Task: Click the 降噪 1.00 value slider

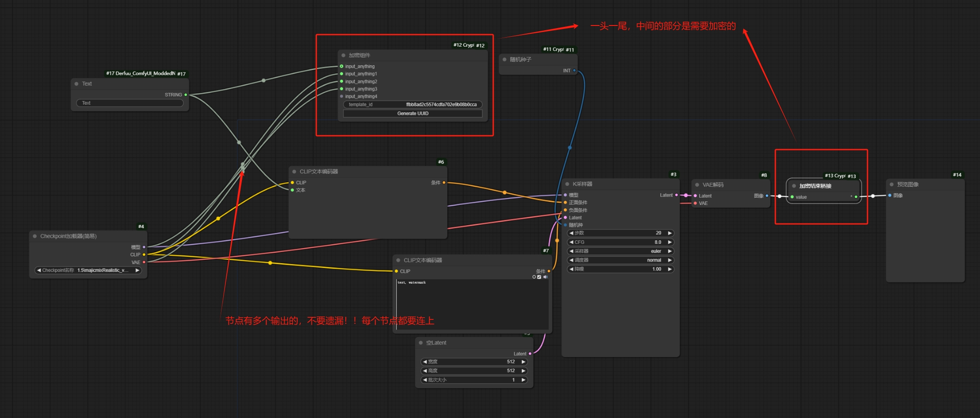Action: [x=620, y=269]
